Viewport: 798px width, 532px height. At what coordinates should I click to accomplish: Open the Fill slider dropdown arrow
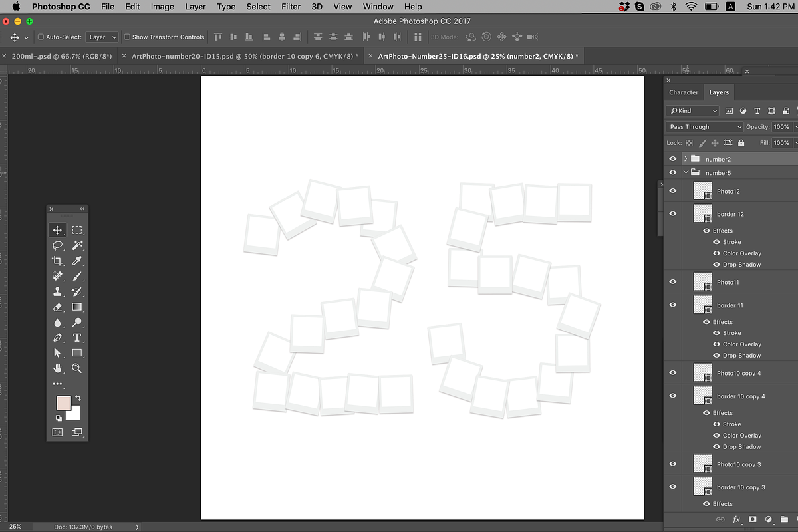click(x=795, y=143)
